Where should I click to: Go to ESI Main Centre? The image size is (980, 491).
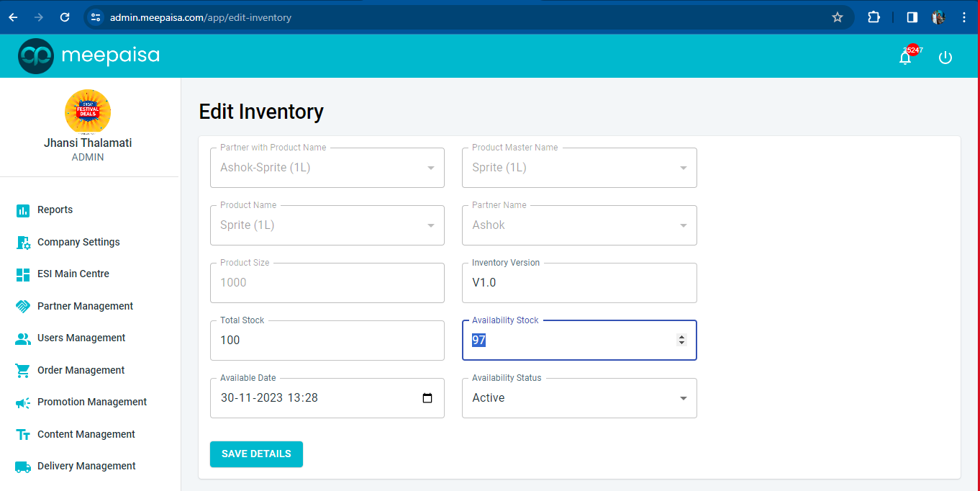(73, 274)
